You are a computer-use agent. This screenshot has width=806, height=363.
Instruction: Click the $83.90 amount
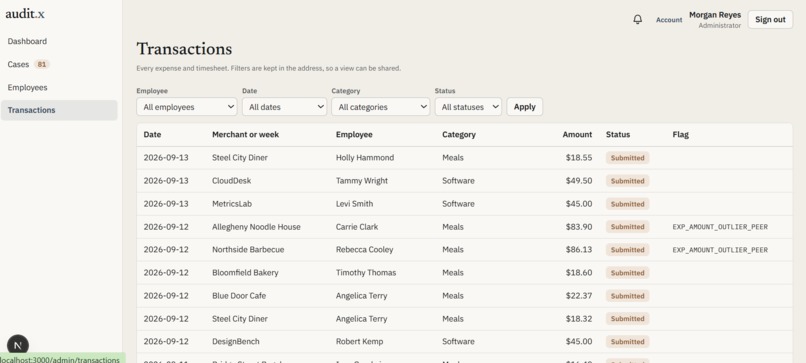pyautogui.click(x=579, y=227)
